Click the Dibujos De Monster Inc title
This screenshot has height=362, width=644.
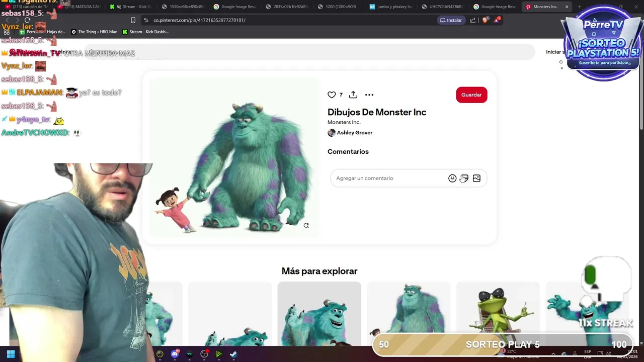(377, 112)
